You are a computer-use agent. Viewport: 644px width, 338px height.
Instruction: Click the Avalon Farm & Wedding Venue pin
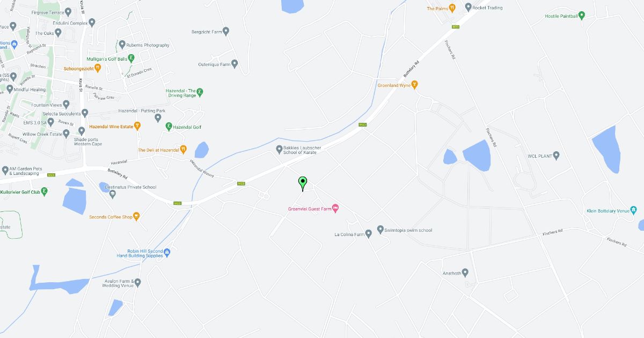tap(137, 282)
